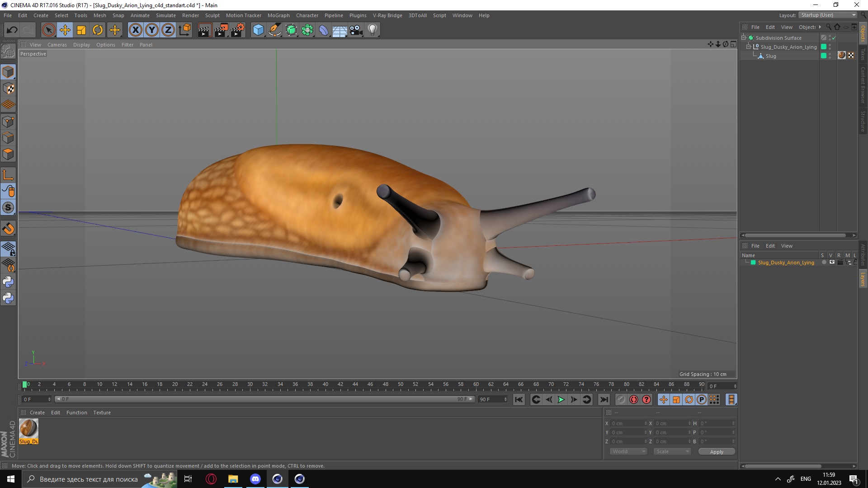868x488 pixels.
Task: Toggle coordinate system icon
Action: tap(184, 30)
